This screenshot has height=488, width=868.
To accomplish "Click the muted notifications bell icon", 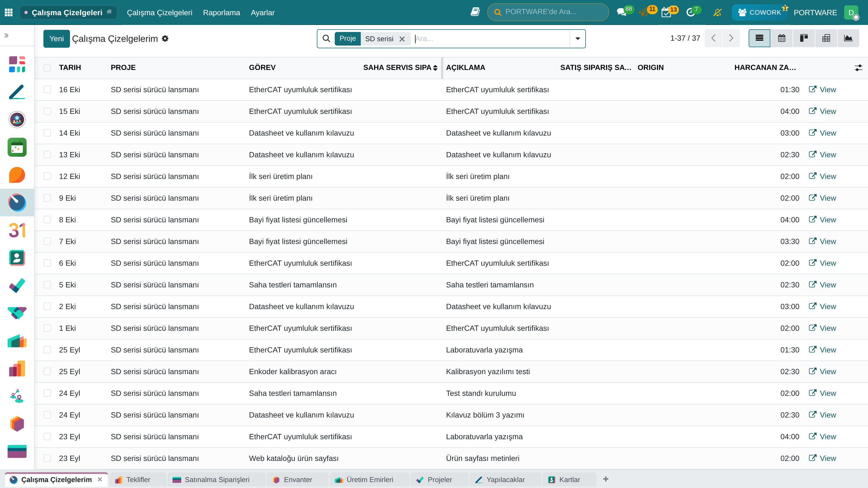I will click(717, 12).
